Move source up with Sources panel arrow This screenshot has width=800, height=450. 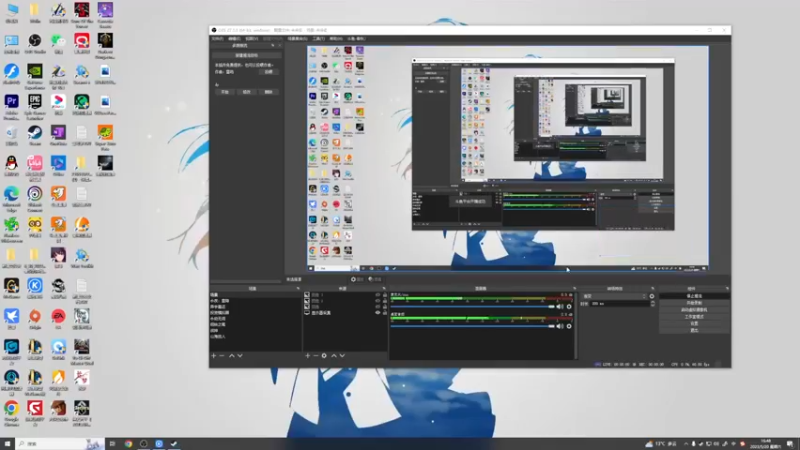334,356
